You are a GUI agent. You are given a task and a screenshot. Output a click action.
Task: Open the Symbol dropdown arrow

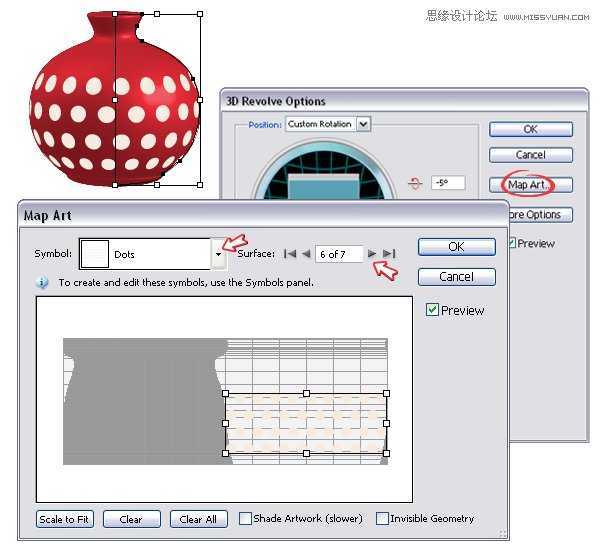218,254
